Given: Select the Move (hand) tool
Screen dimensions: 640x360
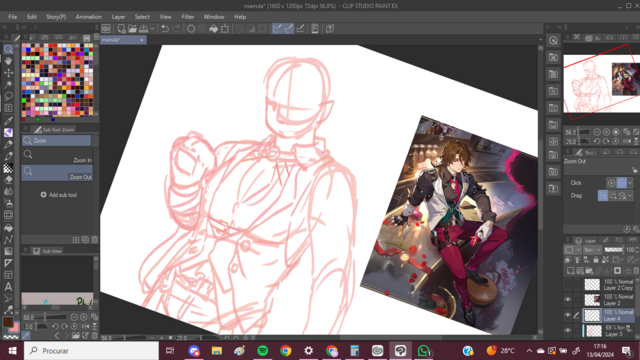Looking at the screenshot, I should (x=8, y=61).
